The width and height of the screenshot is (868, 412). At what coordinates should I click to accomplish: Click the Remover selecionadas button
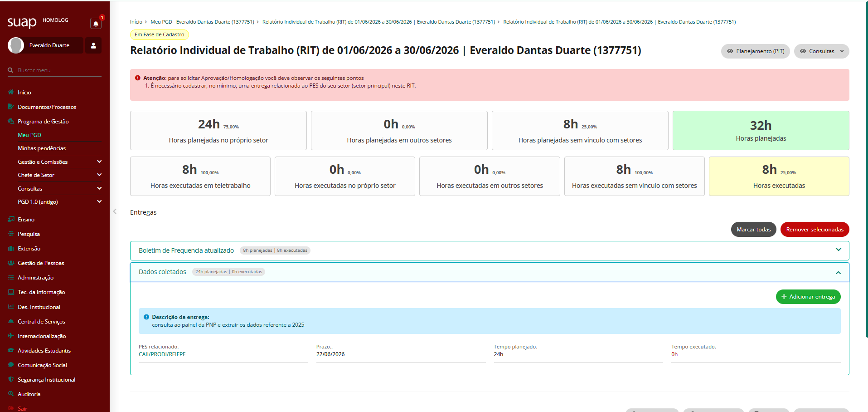click(x=815, y=230)
